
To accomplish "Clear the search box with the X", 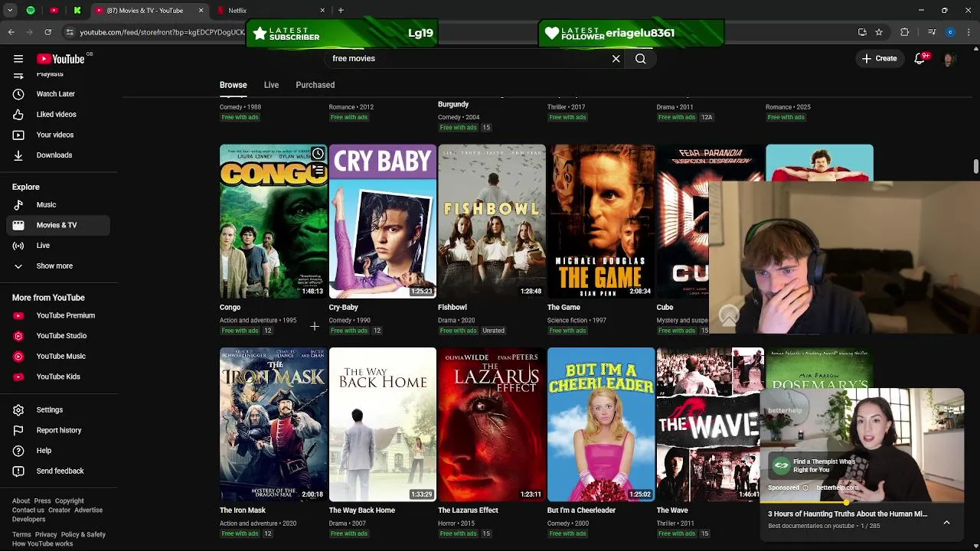I will pos(616,59).
